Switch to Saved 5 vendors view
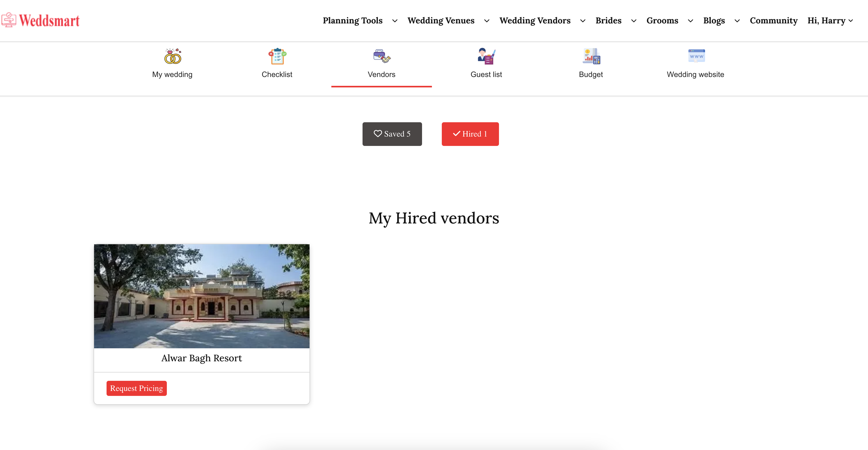Viewport: 868px width, 450px height. point(392,134)
